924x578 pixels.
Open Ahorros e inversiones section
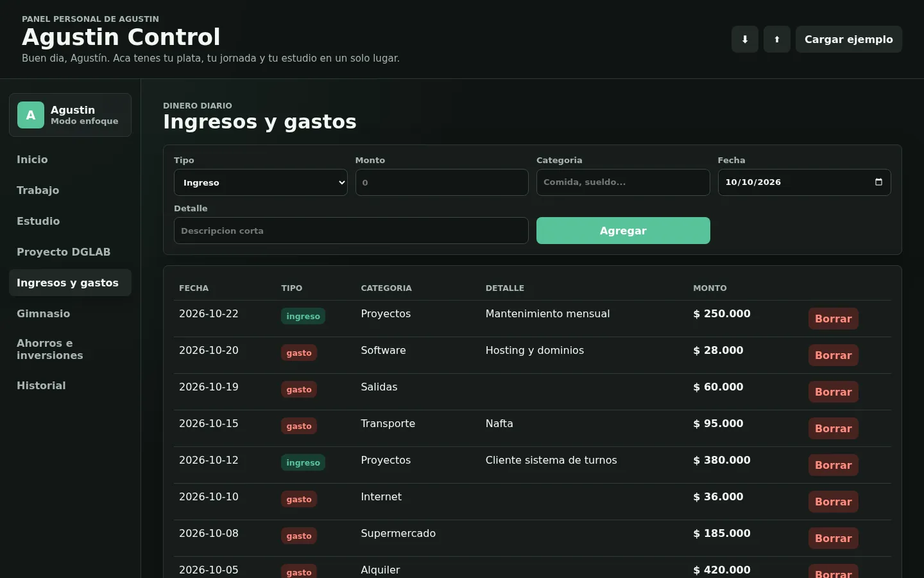tap(70, 349)
